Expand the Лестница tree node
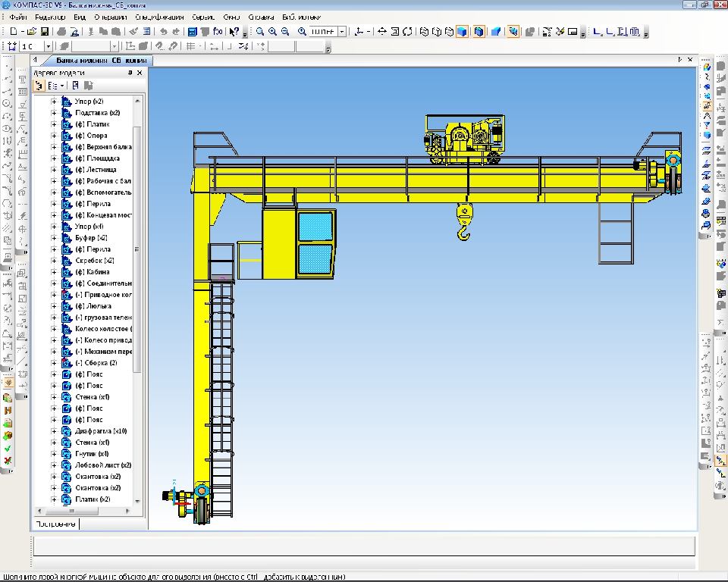This screenshot has width=728, height=582. [54, 170]
